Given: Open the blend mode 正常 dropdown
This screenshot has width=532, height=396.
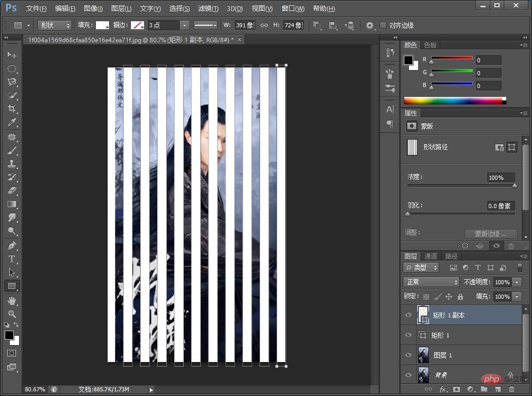Looking at the screenshot, I should 431,282.
